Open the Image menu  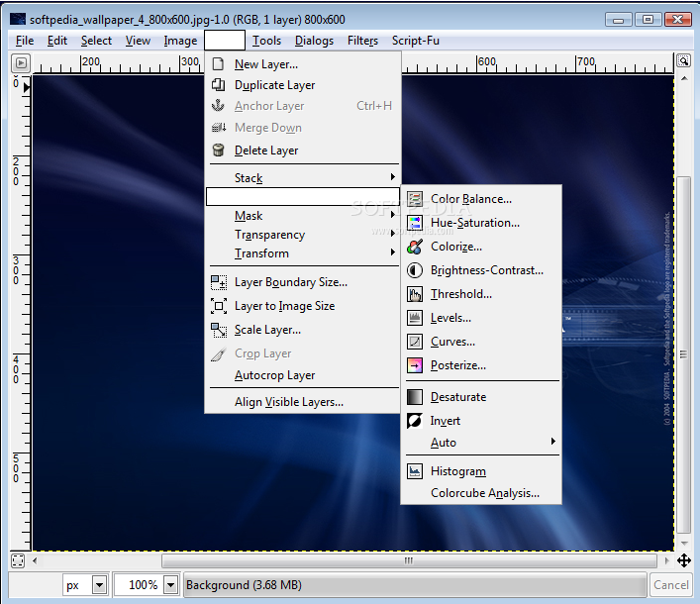[x=180, y=41]
